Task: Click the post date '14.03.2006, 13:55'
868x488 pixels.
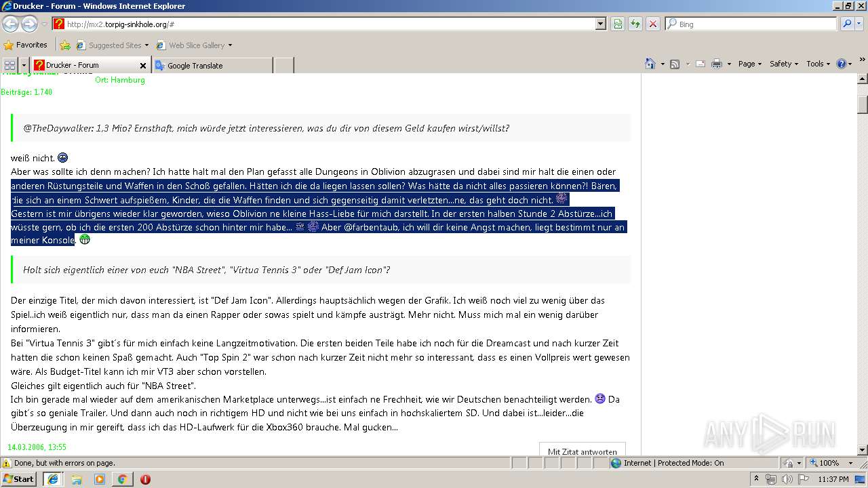Action: pyautogui.click(x=37, y=447)
